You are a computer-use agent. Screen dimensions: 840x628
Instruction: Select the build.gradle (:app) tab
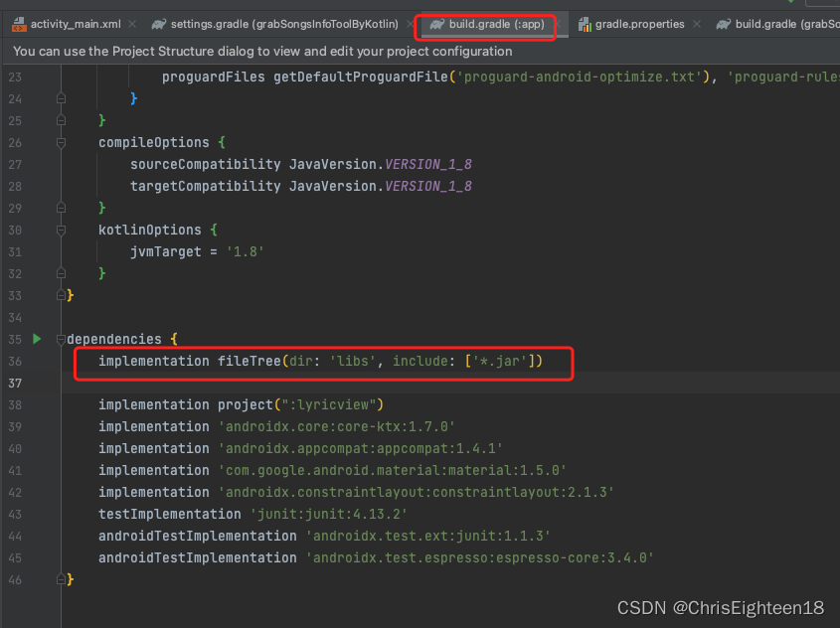click(x=496, y=24)
